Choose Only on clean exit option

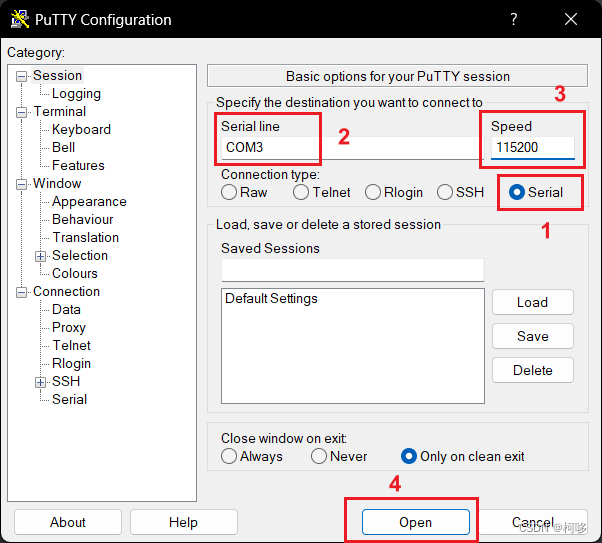(x=463, y=456)
